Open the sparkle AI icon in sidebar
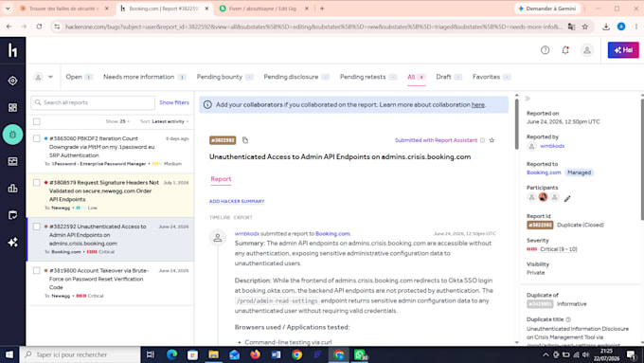Image resolution: width=644 pixels, height=363 pixels. (x=12, y=242)
